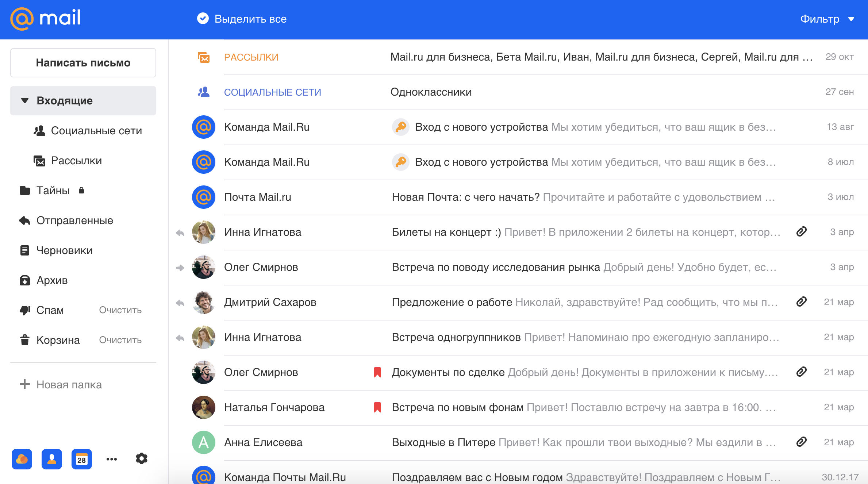Click the red flag on Документы по сделке
The height and width of the screenshot is (484, 868).
click(377, 372)
